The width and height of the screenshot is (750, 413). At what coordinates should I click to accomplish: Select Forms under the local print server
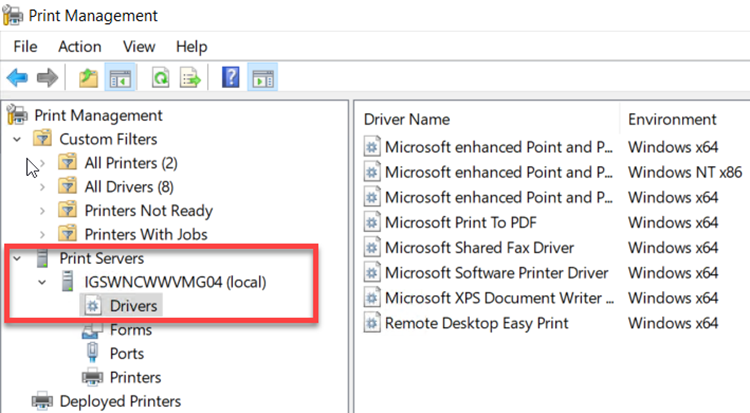[x=130, y=330]
